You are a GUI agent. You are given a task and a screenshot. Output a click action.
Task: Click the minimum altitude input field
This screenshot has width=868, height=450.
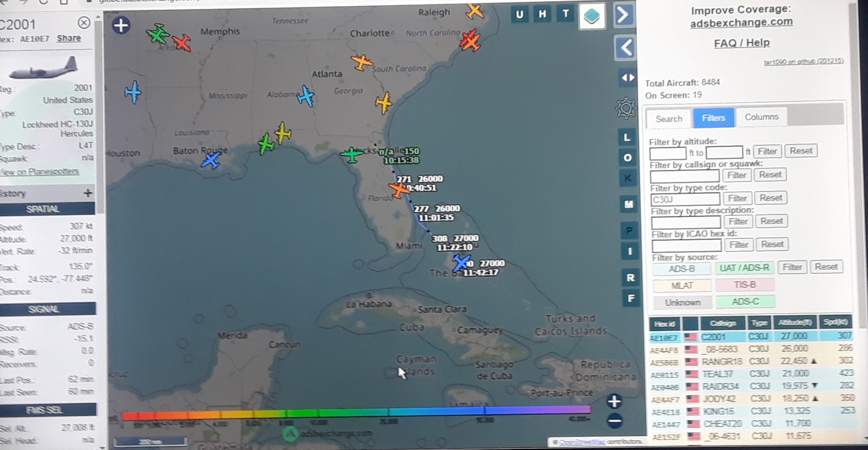(x=668, y=153)
